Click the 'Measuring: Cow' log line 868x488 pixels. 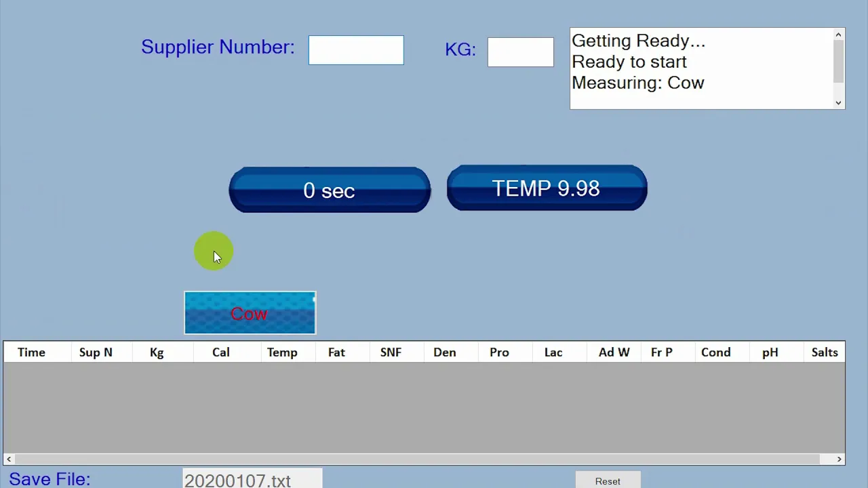pos(638,83)
